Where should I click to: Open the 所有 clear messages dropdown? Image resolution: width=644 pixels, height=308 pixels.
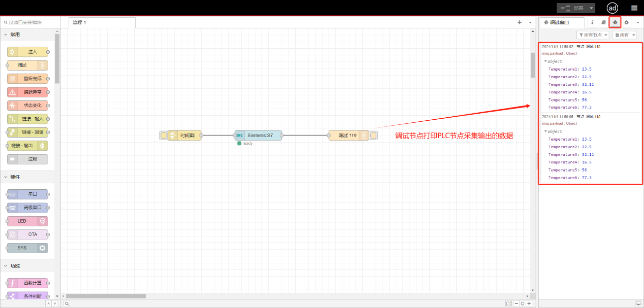[x=624, y=35]
